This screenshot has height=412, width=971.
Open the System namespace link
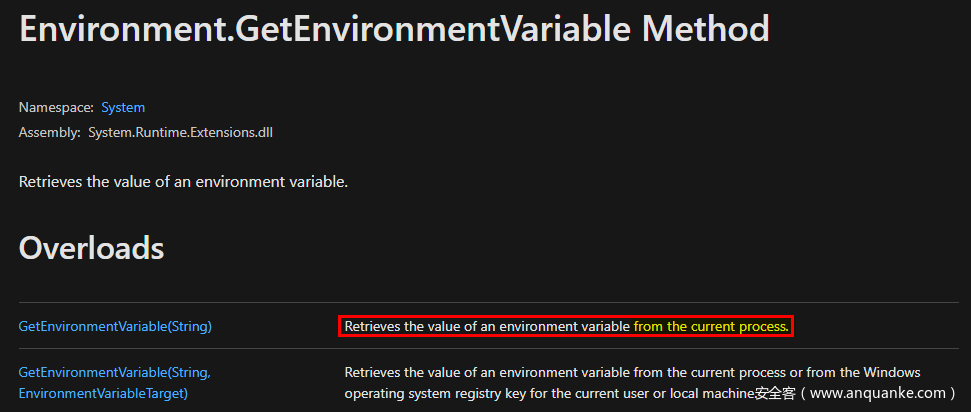point(123,107)
